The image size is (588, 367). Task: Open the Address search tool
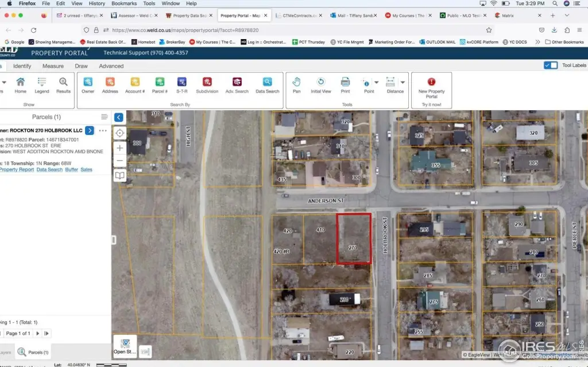click(110, 84)
